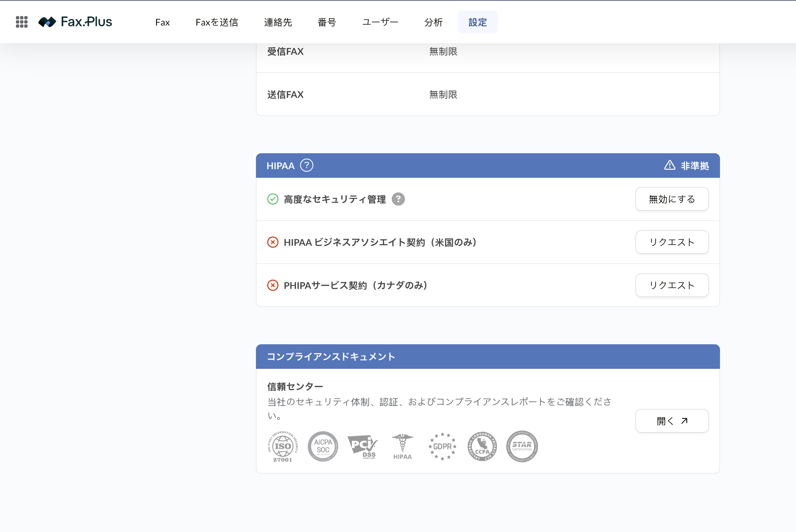Click the trust center description paragraph
The image size is (796, 532).
[439, 409]
